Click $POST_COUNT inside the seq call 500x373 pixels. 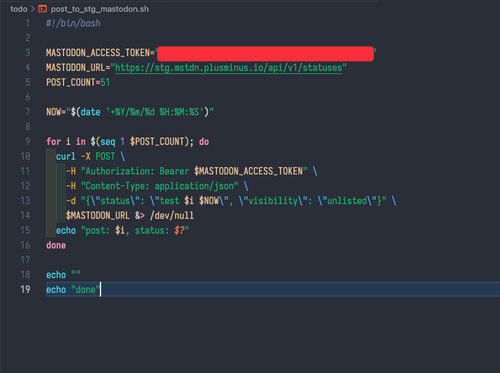(x=157, y=141)
